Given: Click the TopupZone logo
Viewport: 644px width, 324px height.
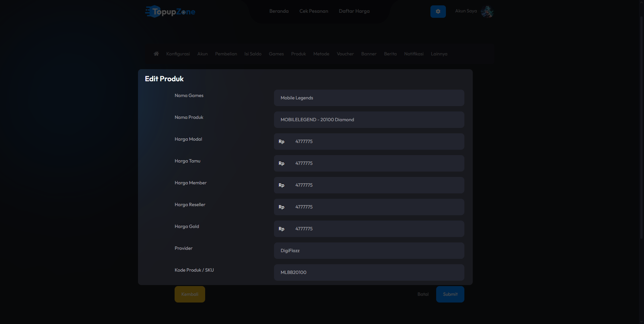Looking at the screenshot, I should tap(170, 11).
